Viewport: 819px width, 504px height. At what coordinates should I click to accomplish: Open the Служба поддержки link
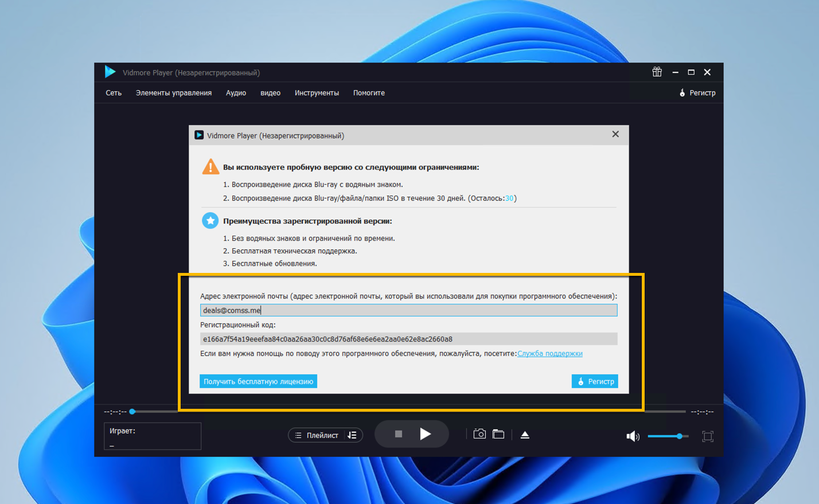[x=550, y=354]
